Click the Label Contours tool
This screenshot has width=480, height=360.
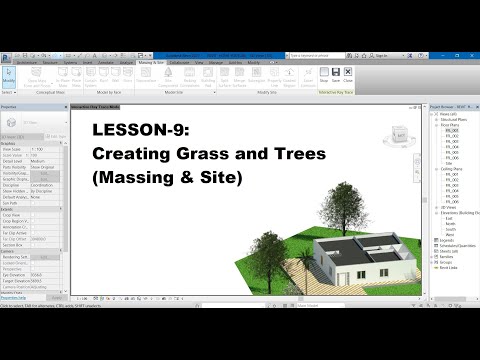pos(308,77)
